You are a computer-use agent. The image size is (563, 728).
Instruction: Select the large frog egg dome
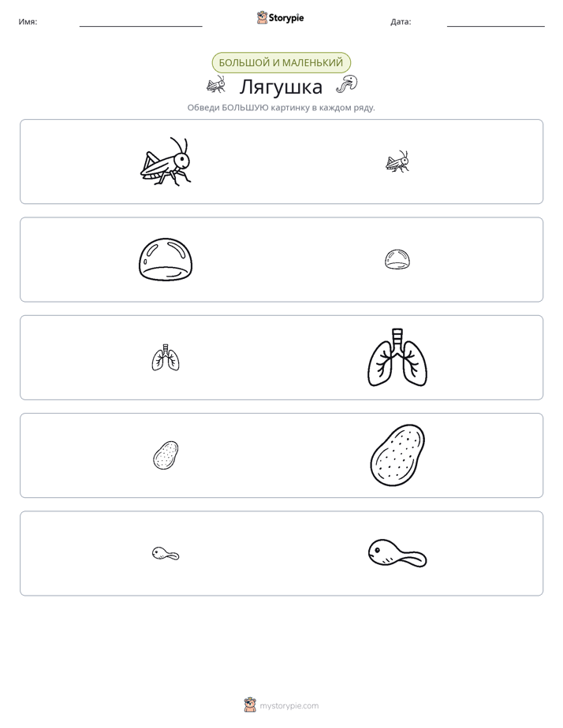[166, 259]
